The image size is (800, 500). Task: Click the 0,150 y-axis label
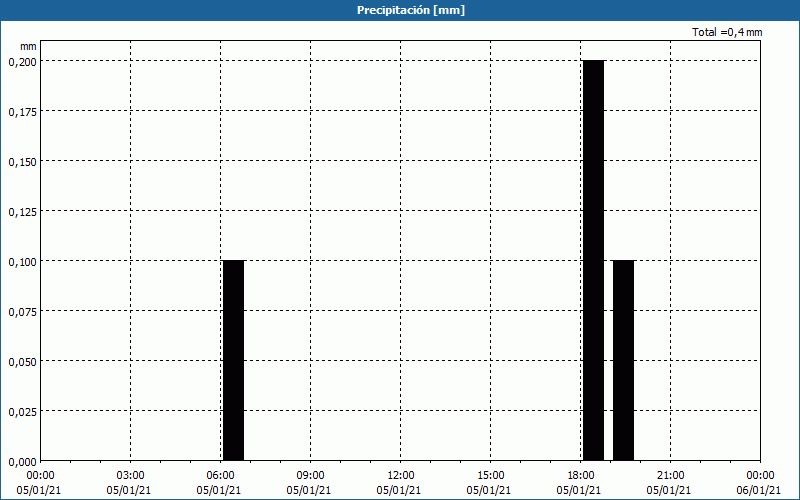pyautogui.click(x=23, y=162)
